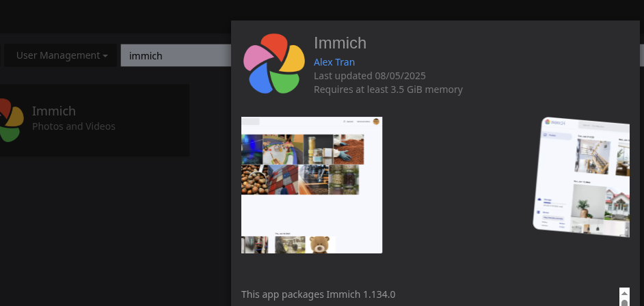Click the caret arrow beside User Management

105,56
